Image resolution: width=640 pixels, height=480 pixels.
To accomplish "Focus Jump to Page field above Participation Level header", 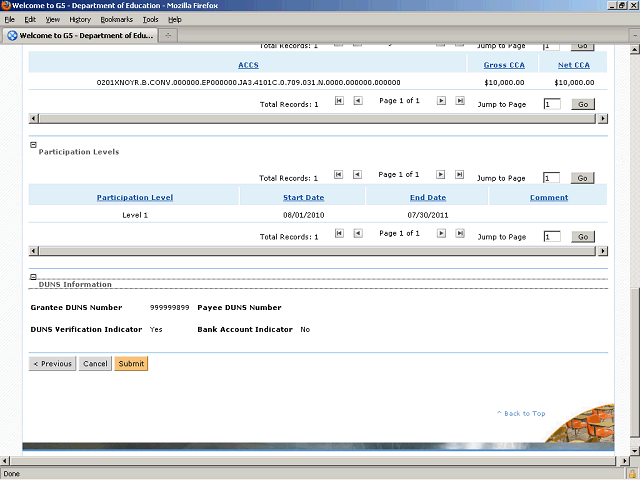I will click(x=551, y=178).
